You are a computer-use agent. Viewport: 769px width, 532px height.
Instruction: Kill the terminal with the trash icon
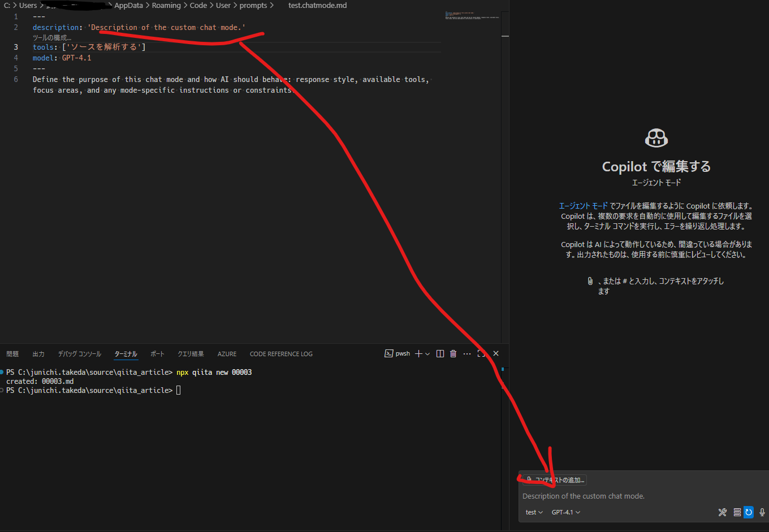453,353
